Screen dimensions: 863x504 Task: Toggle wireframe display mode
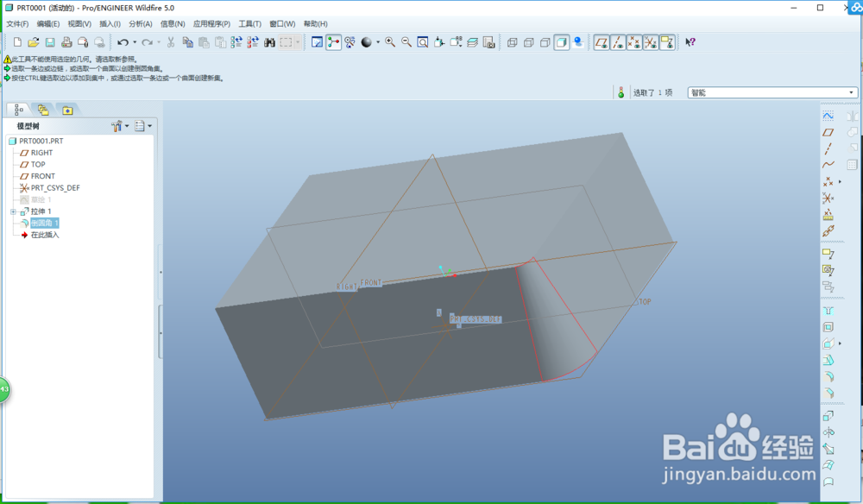[512, 42]
